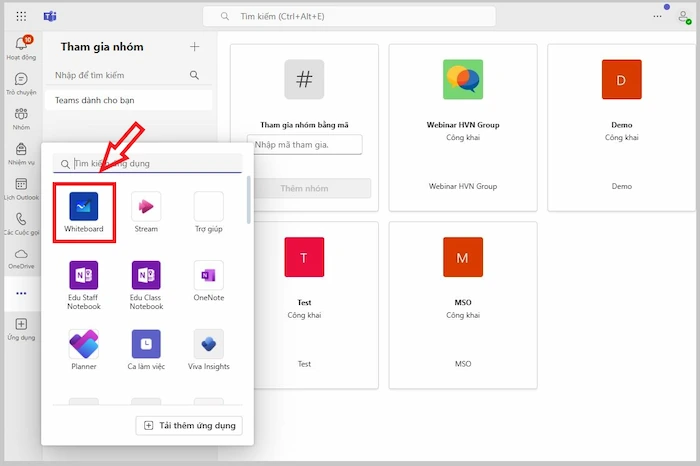Screen dimensions: 700x466
Task: Open Edu Class Notebook app
Action: [146, 285]
